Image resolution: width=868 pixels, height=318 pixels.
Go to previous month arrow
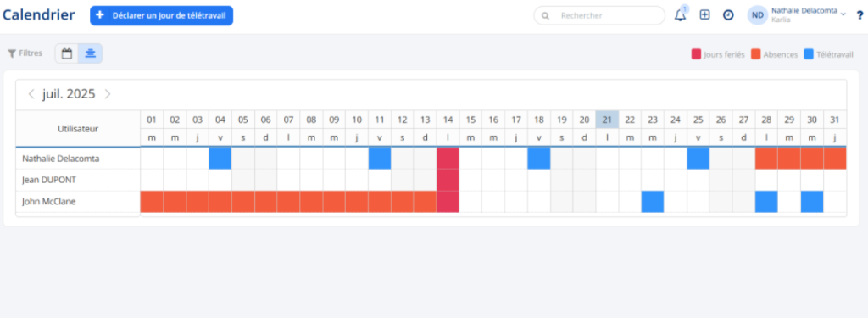tap(31, 94)
